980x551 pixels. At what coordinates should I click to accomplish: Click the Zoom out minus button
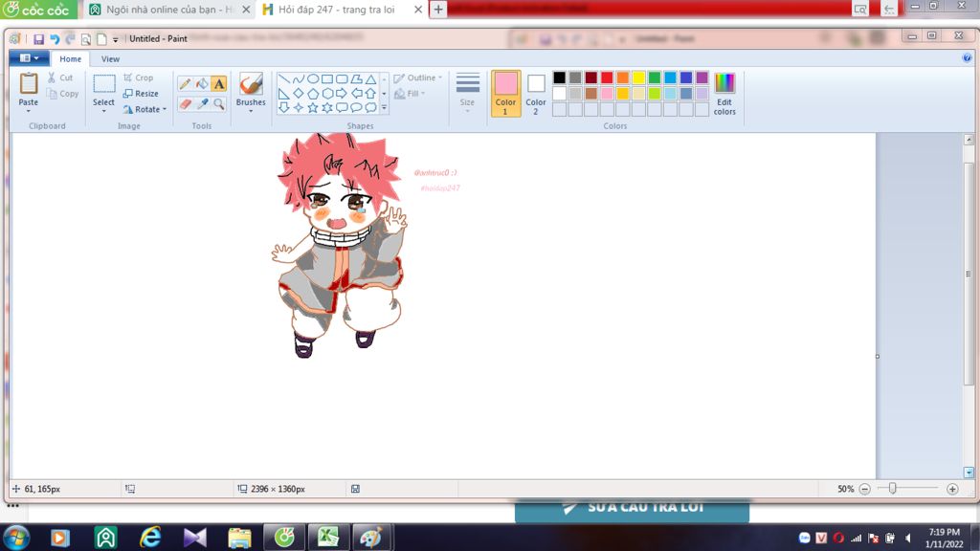click(865, 489)
